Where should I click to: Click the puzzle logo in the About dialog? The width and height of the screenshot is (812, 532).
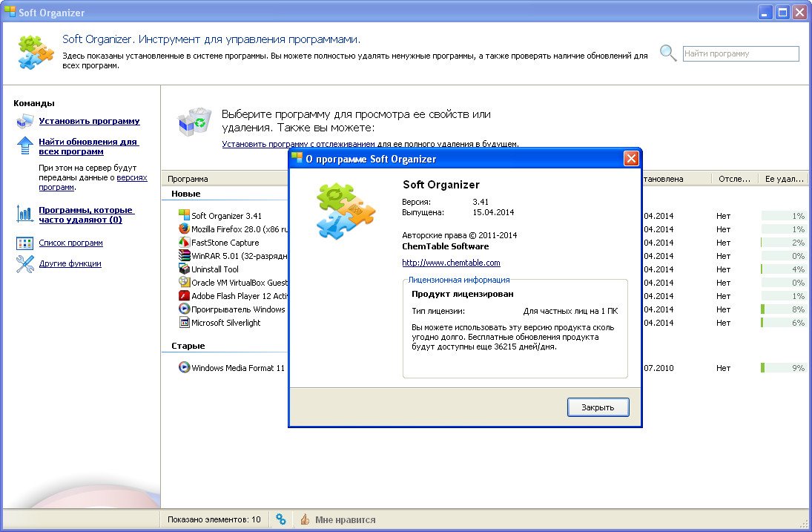pyautogui.click(x=346, y=211)
